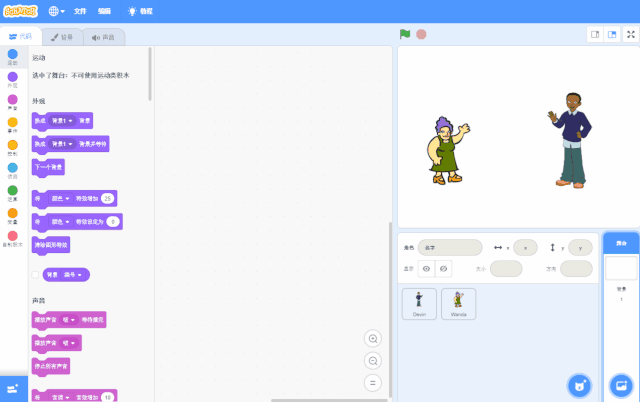Select the purple 外观 looks category
The height and width of the screenshot is (402, 640).
[13, 80]
